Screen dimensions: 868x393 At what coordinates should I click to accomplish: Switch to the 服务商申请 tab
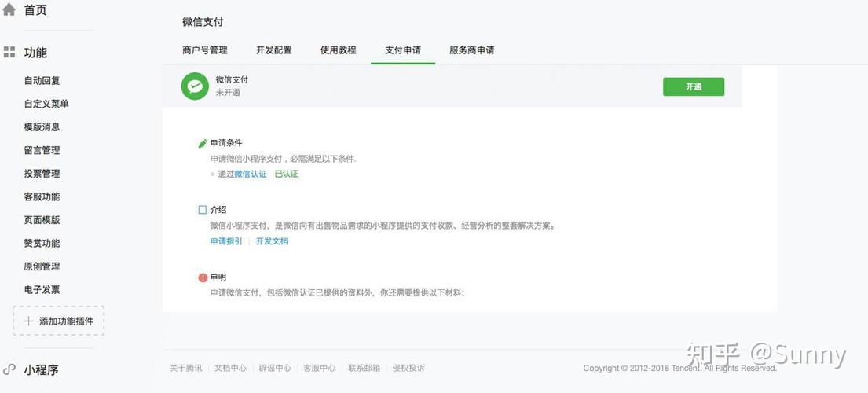(472, 50)
